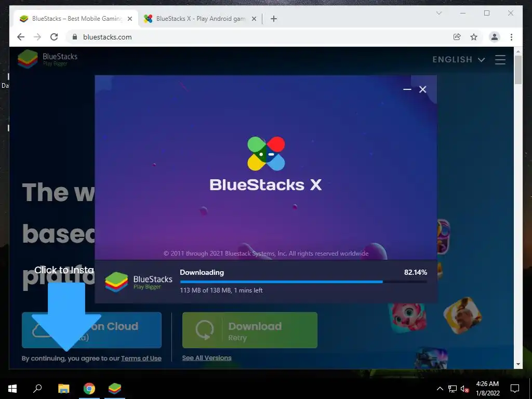Click the BlueStacks taskbar icon
Screen dimensions: 532x399
[115, 389]
